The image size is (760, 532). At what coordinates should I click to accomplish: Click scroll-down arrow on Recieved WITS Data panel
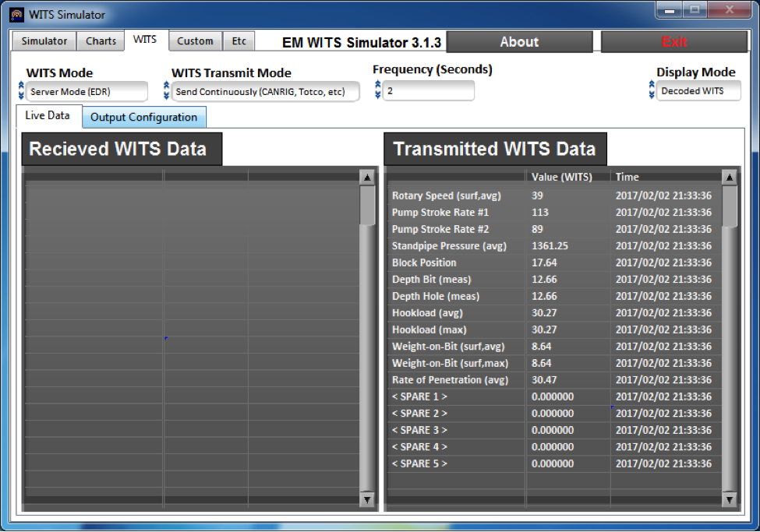pos(367,500)
